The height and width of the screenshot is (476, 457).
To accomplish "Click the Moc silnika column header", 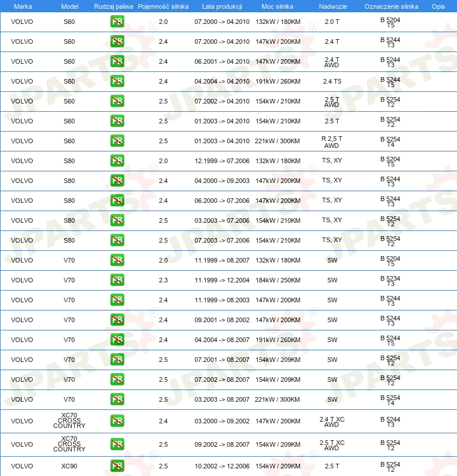I will pos(278,6).
